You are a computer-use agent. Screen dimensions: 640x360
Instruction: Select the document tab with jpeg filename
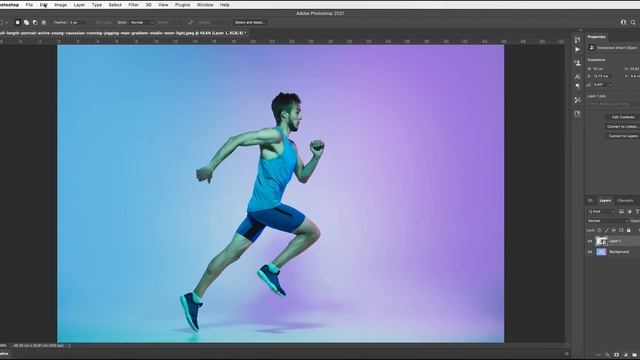[122, 33]
